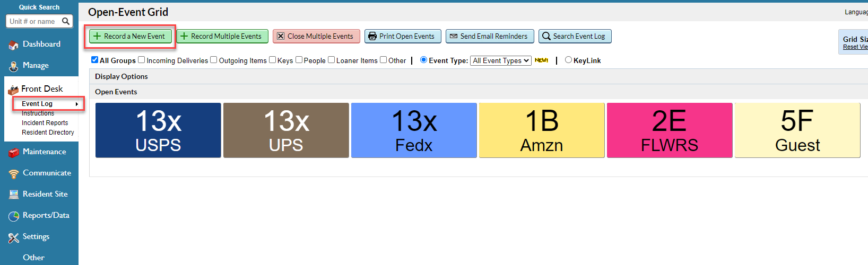Click X icon on Close Multiple Events

click(x=281, y=36)
